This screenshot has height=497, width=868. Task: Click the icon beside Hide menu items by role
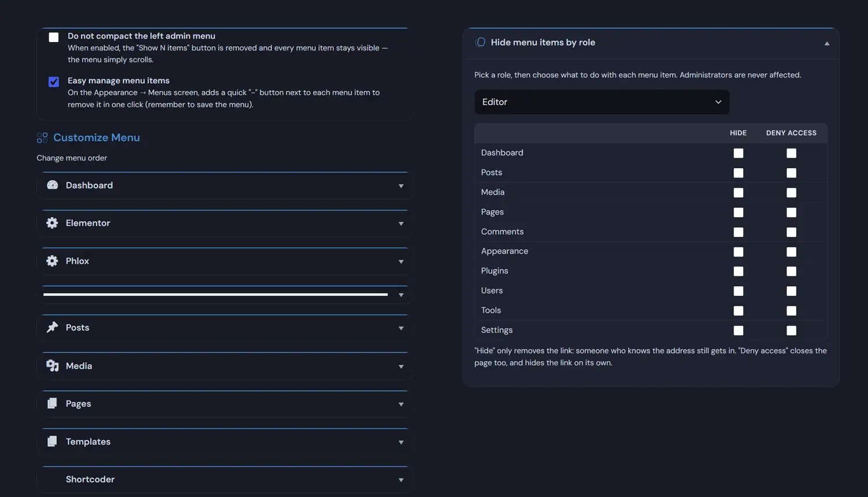coord(480,42)
